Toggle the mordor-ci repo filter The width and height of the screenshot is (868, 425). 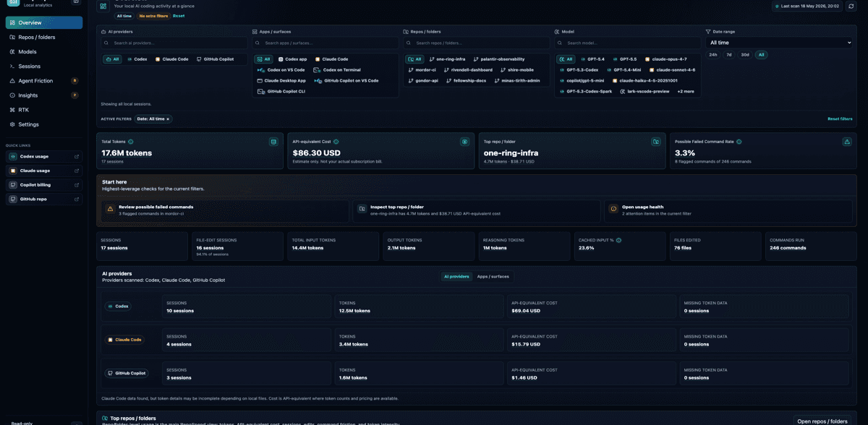422,70
